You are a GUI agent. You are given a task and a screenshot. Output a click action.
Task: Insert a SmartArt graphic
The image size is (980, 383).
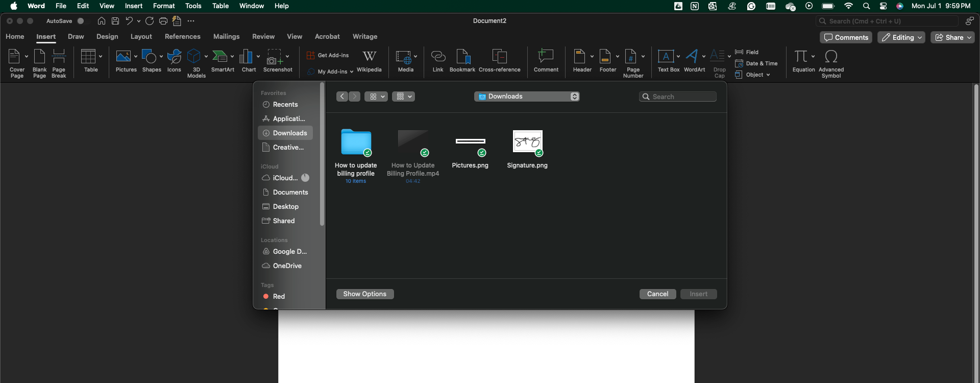tap(220, 57)
